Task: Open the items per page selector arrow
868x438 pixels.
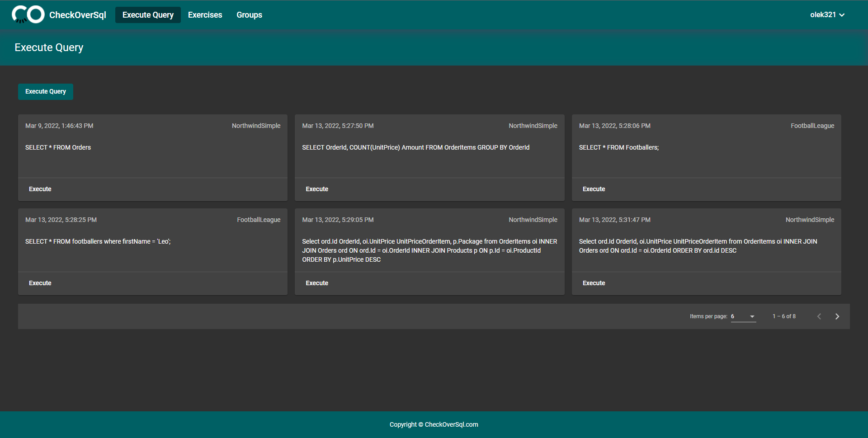Action: pos(752,317)
